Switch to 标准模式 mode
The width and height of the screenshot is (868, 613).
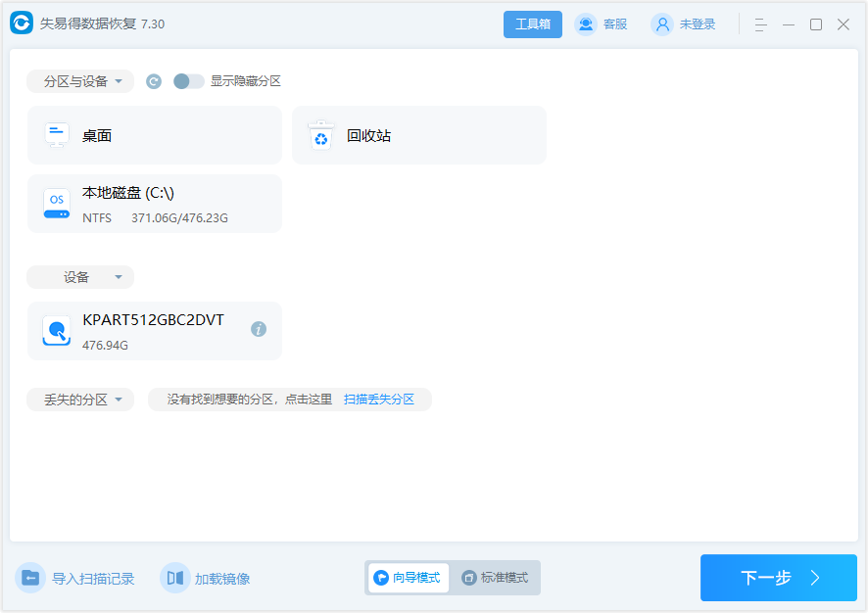496,578
